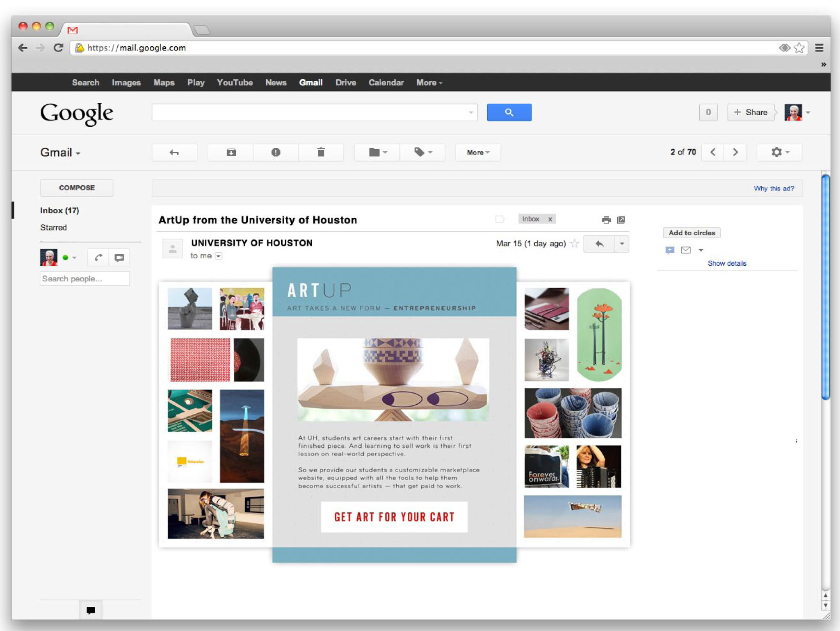
Task: Click the blue vertical scrollbar thumb
Action: tap(826, 287)
